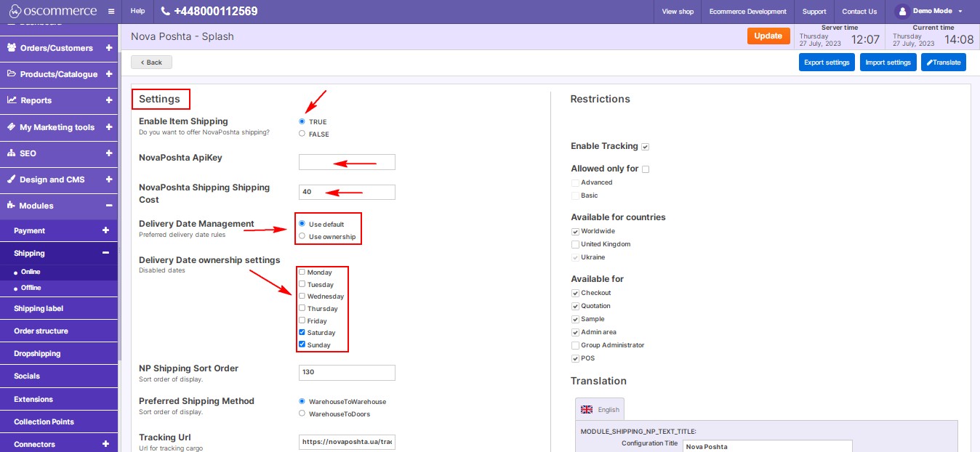Image resolution: width=980 pixels, height=452 pixels.
Task: Open Dropshipping in the sidebar
Action: 37,353
